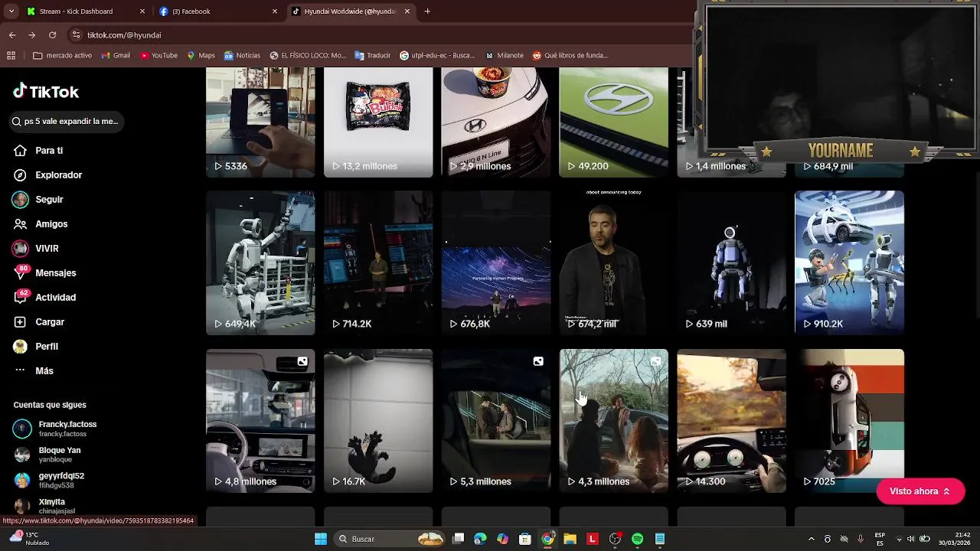Open Perfil from the sidebar
Screen dimensions: 980x551
(36, 347)
